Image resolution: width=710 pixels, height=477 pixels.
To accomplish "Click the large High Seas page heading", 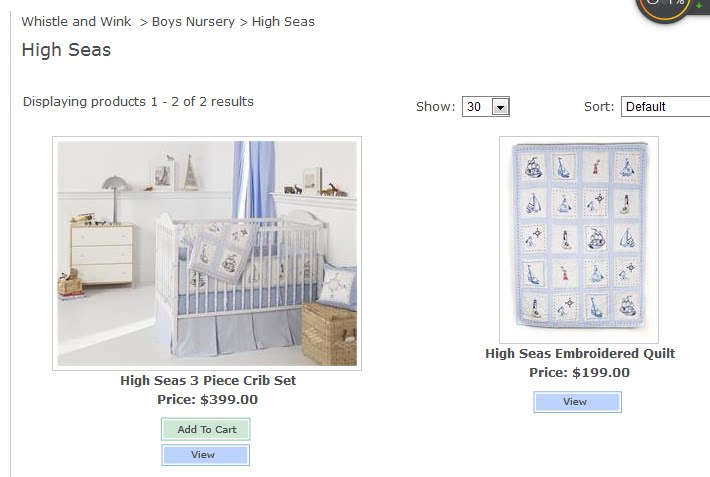I will [x=66, y=50].
